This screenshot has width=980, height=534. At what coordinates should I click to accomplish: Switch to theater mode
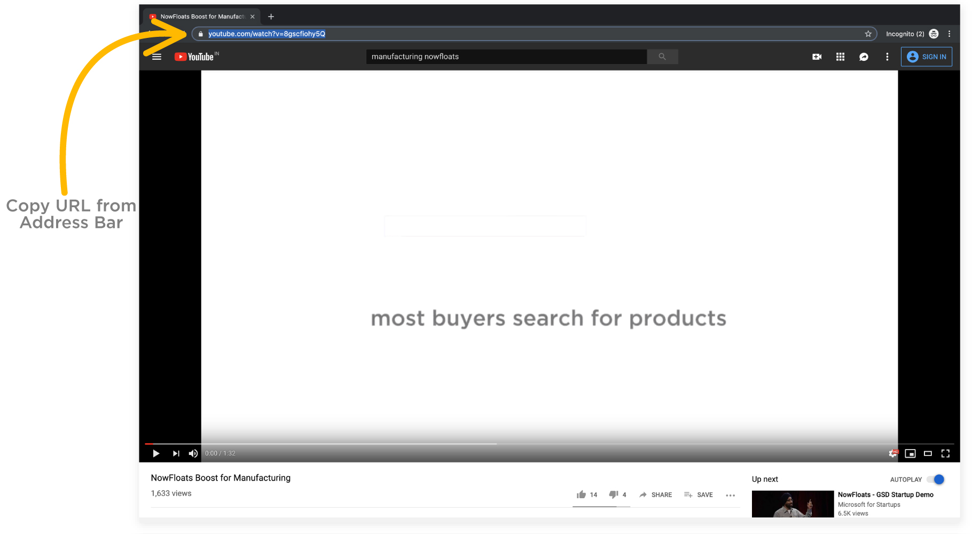click(x=928, y=453)
